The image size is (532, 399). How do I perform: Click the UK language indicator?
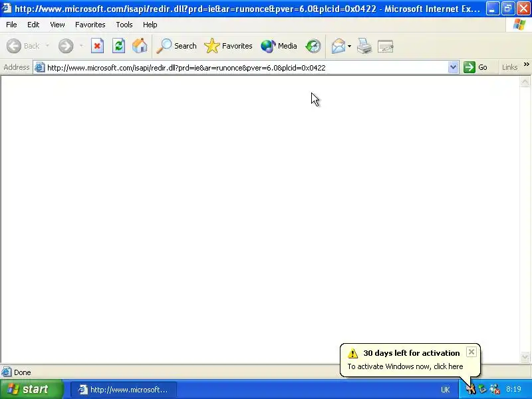point(445,390)
